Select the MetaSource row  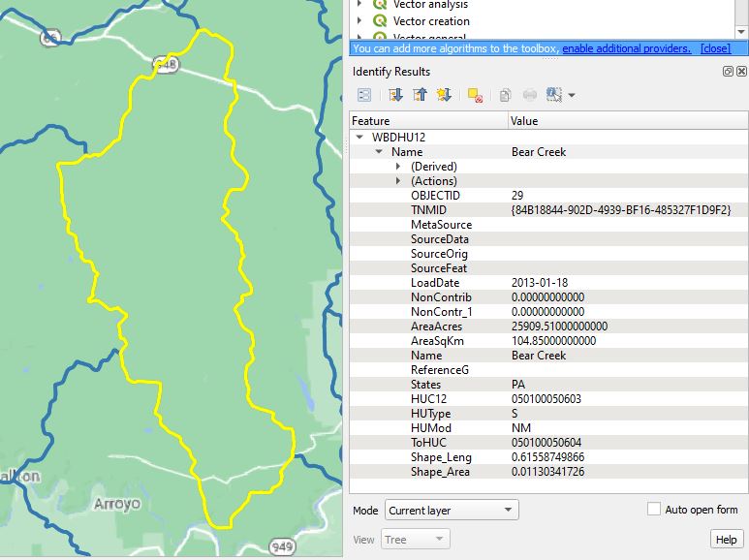[548, 225]
